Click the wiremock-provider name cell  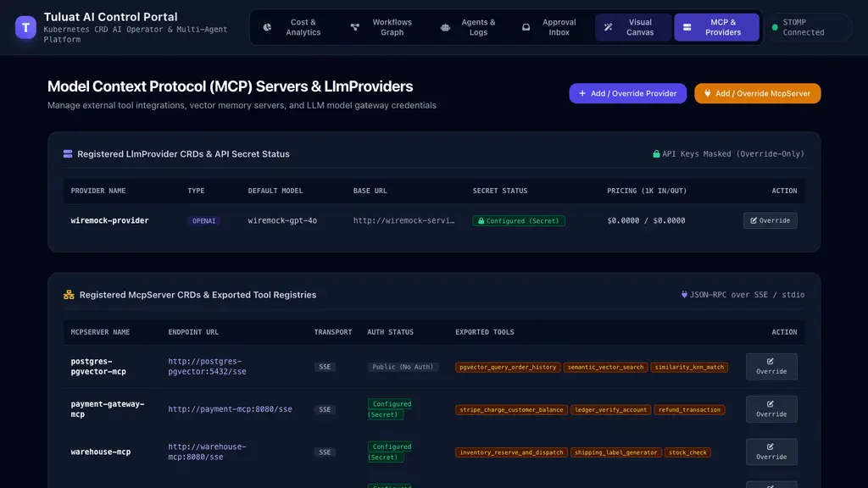(109, 220)
